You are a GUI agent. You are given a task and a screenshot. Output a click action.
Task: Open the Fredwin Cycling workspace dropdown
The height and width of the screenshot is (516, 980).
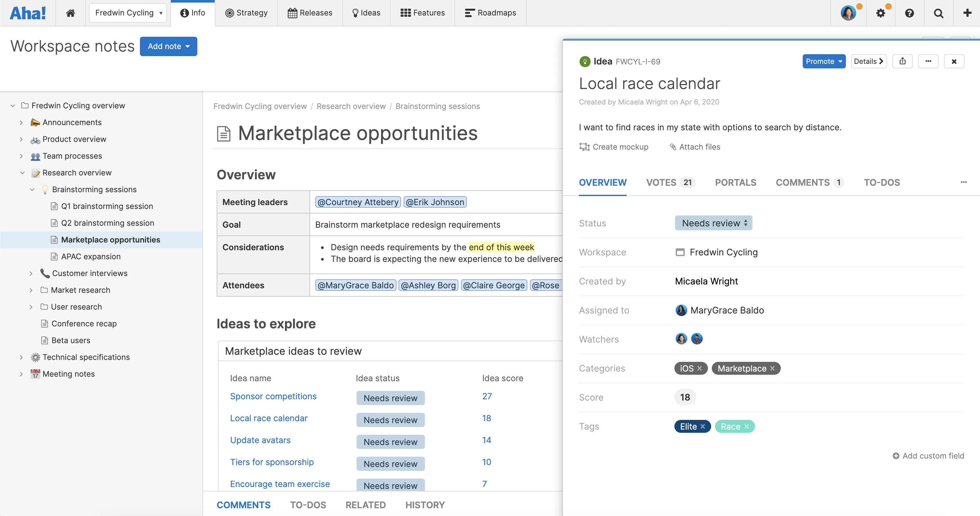(x=128, y=13)
